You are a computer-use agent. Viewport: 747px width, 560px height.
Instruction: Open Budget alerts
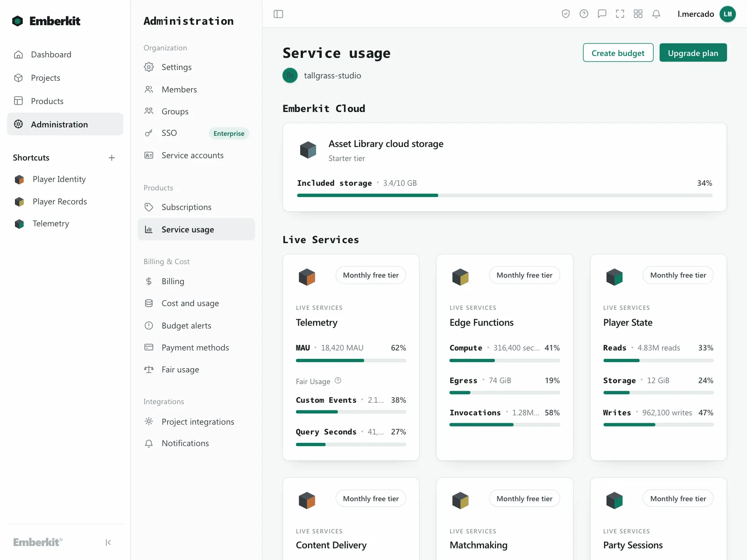click(x=196, y=326)
